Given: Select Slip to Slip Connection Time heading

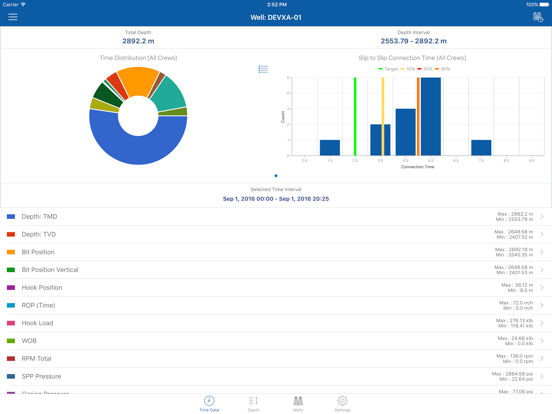Looking at the screenshot, I should (x=412, y=58).
